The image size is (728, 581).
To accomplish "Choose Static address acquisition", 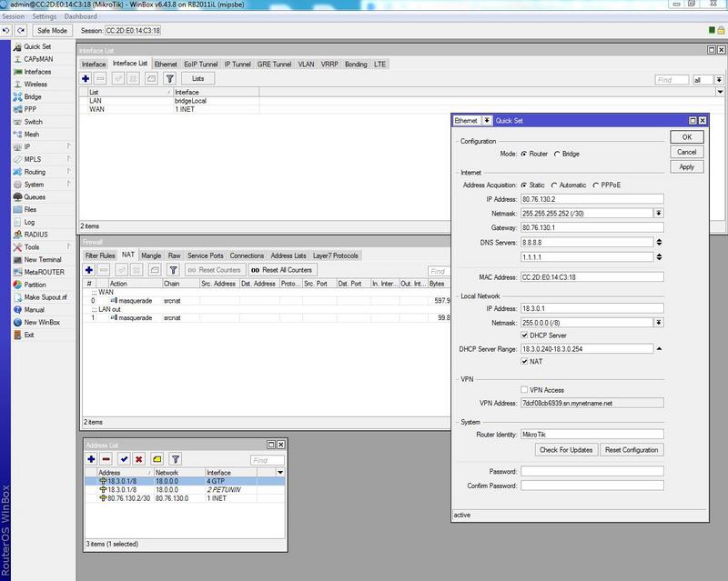I will [524, 185].
